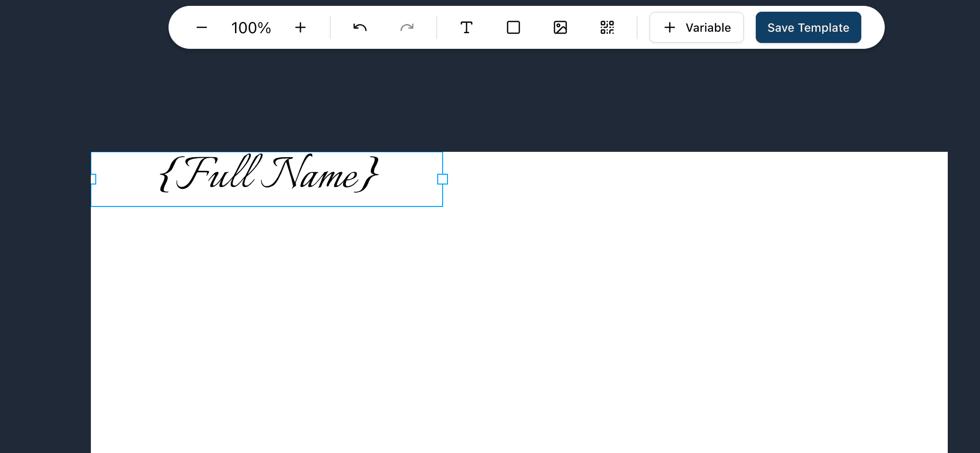Image resolution: width=980 pixels, height=453 pixels.
Task: Click the top edge of the selection outline
Action: coord(267,152)
